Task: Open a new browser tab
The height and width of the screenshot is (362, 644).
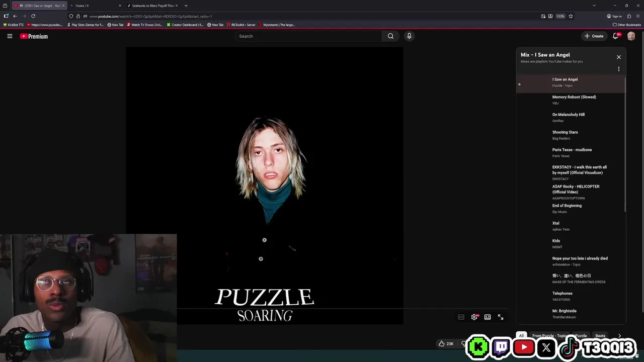Action: coord(186,6)
